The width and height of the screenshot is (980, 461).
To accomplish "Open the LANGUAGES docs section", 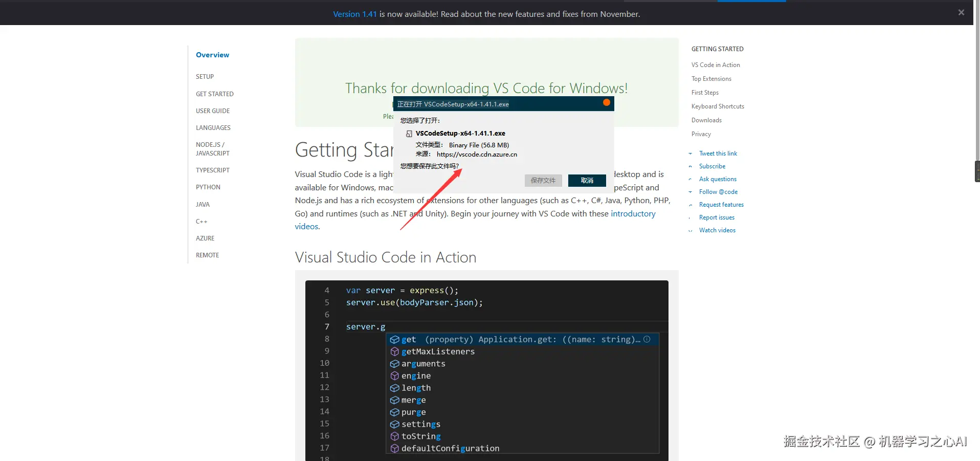I will (213, 128).
